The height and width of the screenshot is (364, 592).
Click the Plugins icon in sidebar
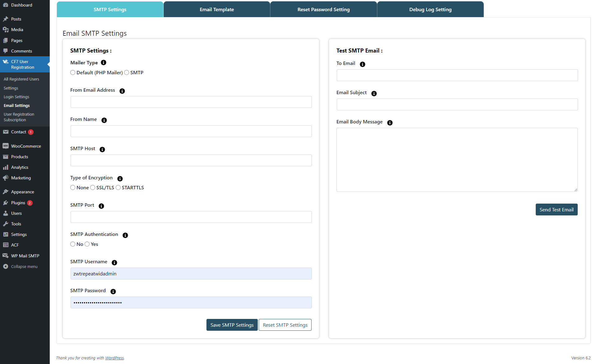coord(6,203)
